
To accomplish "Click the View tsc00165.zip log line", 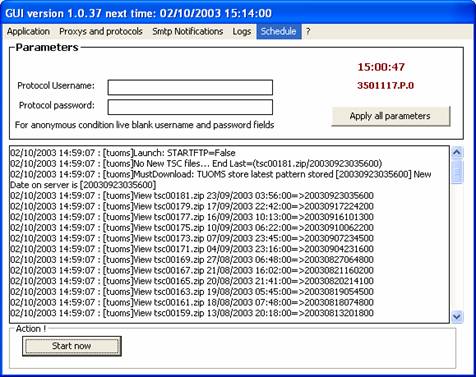I will [x=192, y=281].
